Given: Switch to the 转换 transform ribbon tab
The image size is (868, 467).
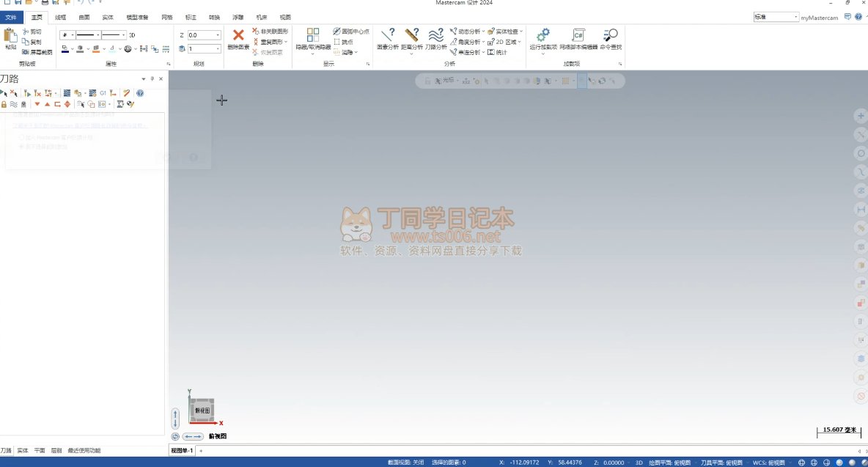Looking at the screenshot, I should click(x=214, y=17).
